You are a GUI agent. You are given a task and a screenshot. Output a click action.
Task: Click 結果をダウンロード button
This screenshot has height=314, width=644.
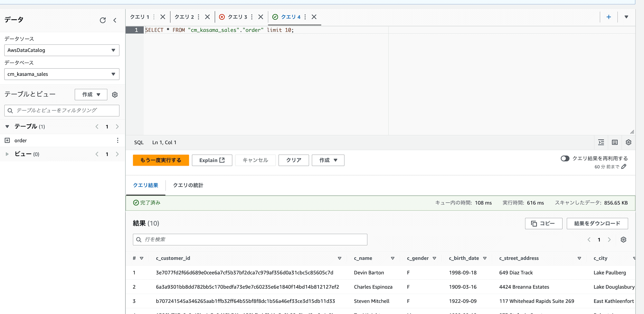(x=597, y=223)
